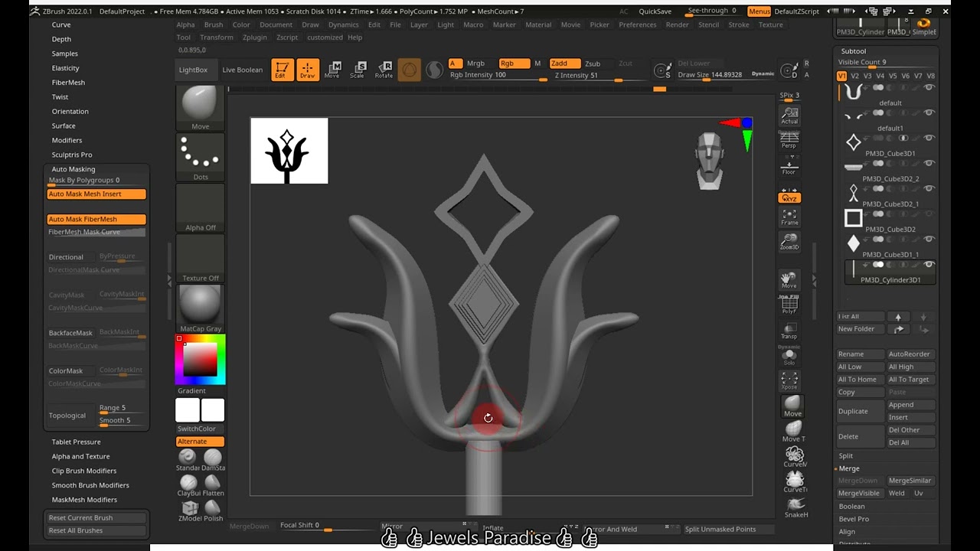Enable Perspective with the Persp icon
The height and width of the screenshot is (551, 980).
pos(789,141)
